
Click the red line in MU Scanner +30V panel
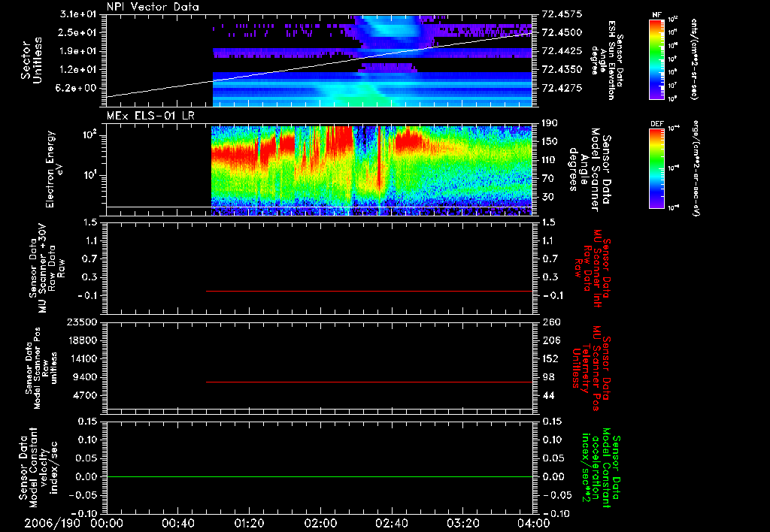[x=369, y=291]
